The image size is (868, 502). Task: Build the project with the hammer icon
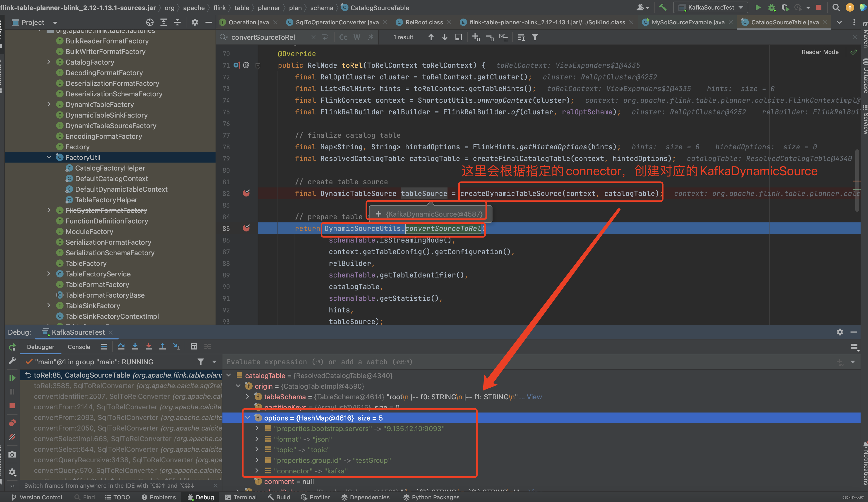pos(663,8)
